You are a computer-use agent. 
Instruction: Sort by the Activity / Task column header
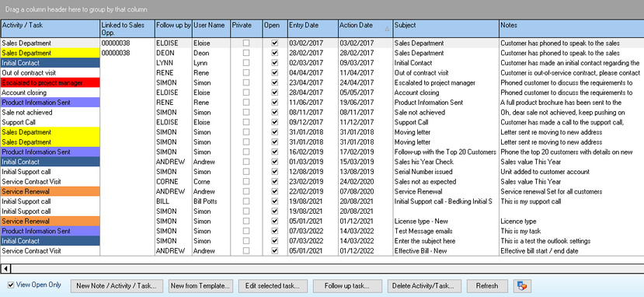tap(50, 29)
